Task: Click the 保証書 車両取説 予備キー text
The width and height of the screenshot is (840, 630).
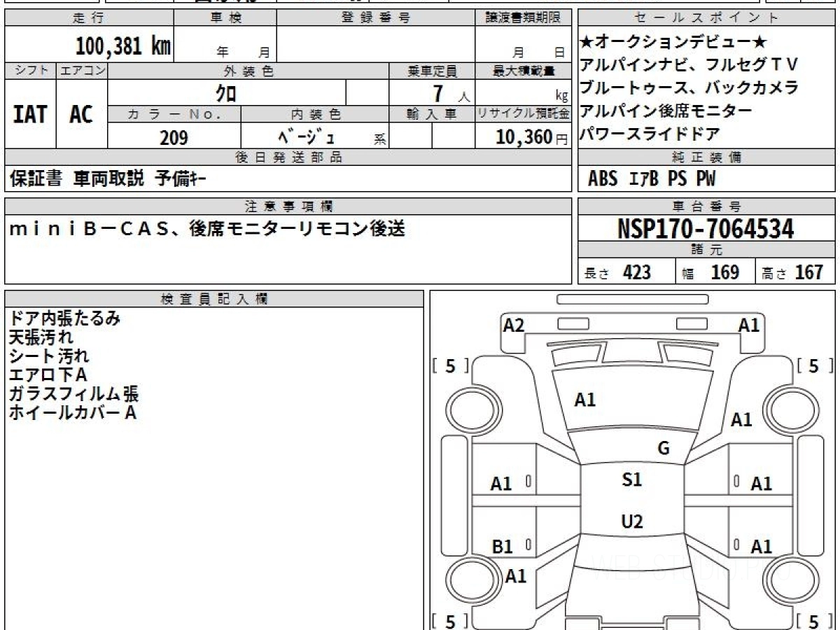Action: (108, 179)
